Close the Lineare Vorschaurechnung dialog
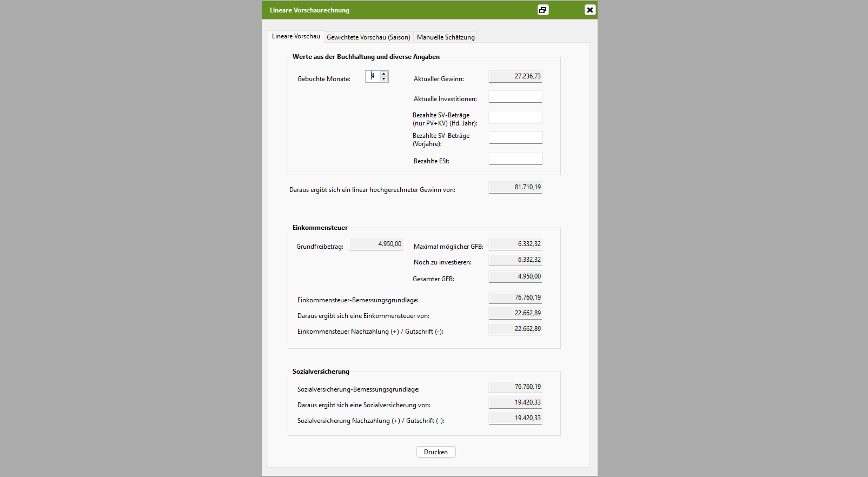The width and height of the screenshot is (868, 477). tap(590, 10)
